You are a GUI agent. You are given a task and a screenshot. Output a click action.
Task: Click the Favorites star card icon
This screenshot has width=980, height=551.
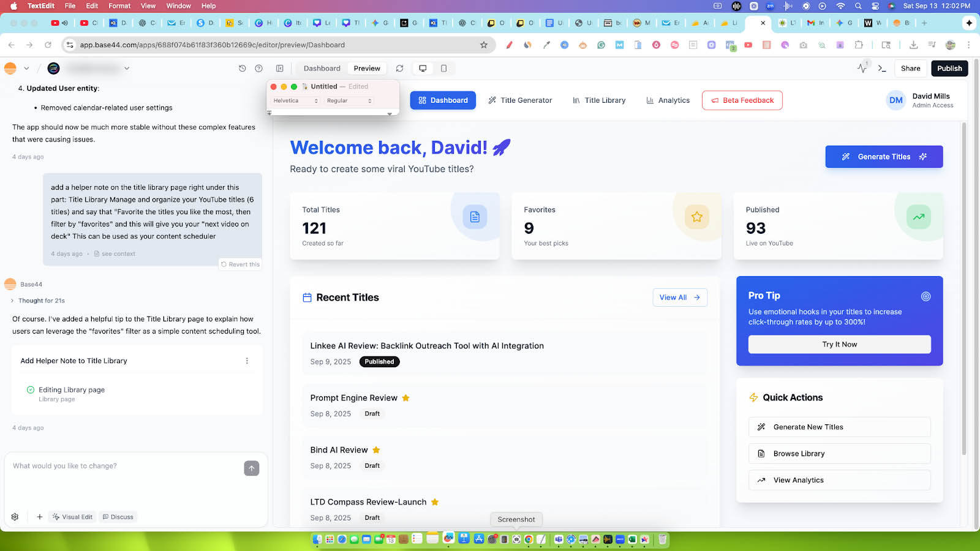click(697, 217)
